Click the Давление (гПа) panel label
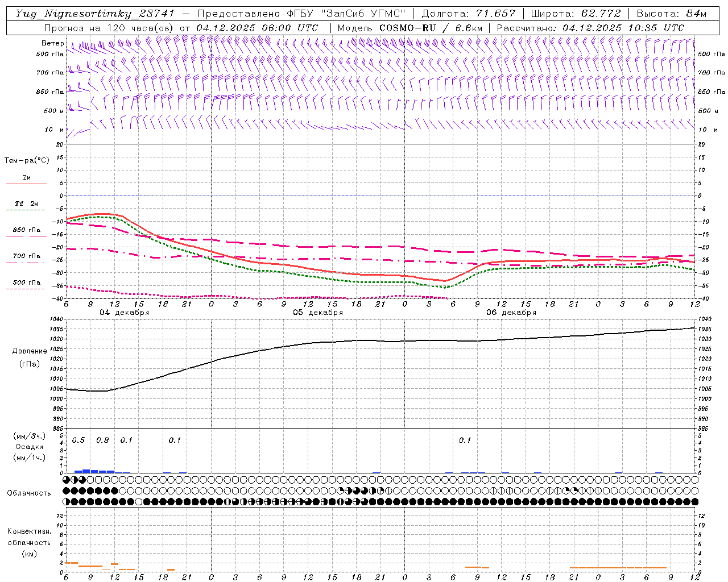728x582 pixels. click(x=30, y=357)
